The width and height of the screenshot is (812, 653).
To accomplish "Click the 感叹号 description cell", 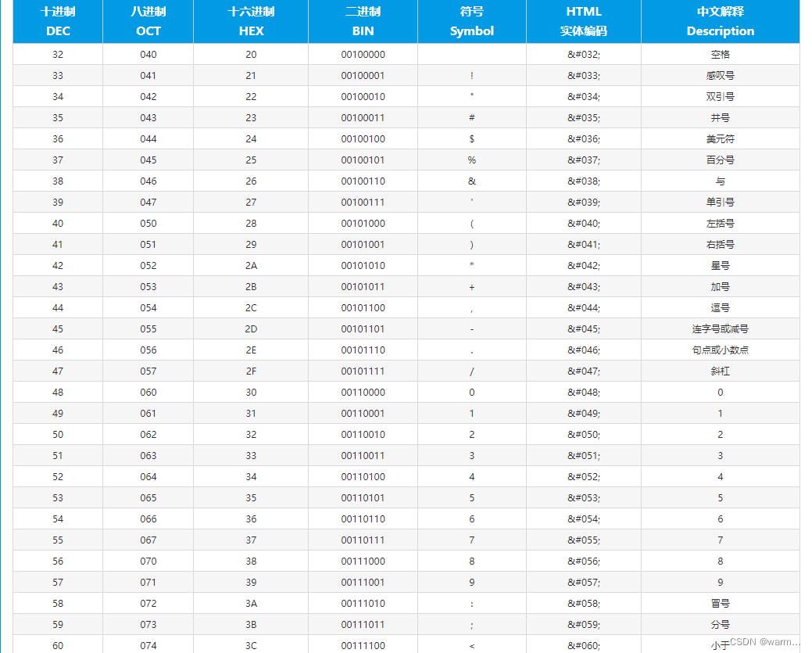I will click(x=721, y=76).
